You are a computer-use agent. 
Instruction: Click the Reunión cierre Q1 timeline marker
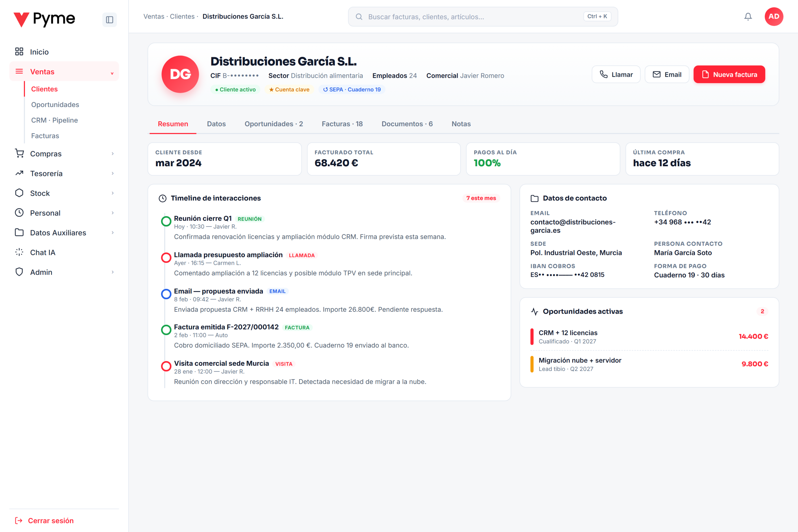[x=166, y=221]
